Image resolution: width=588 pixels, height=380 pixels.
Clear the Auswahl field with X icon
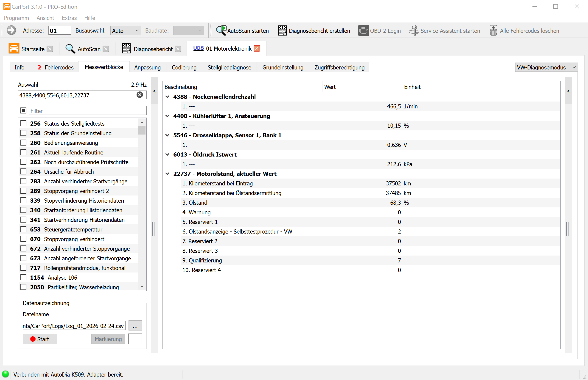tap(140, 95)
